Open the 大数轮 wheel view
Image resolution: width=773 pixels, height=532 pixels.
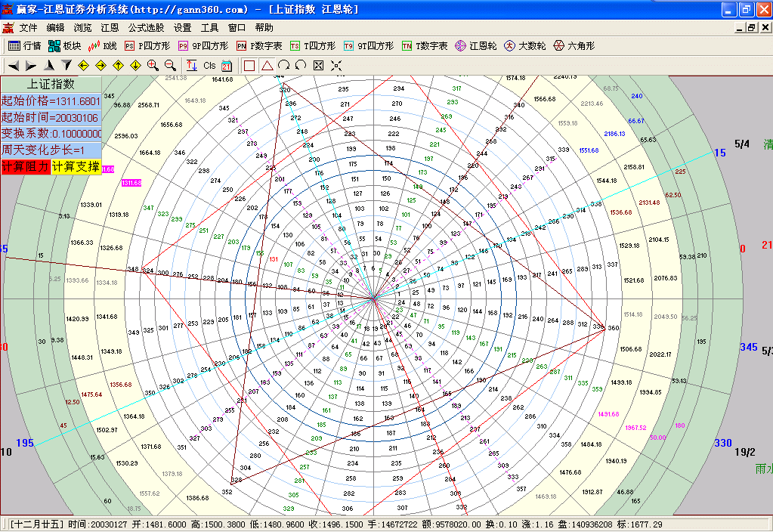coord(525,46)
